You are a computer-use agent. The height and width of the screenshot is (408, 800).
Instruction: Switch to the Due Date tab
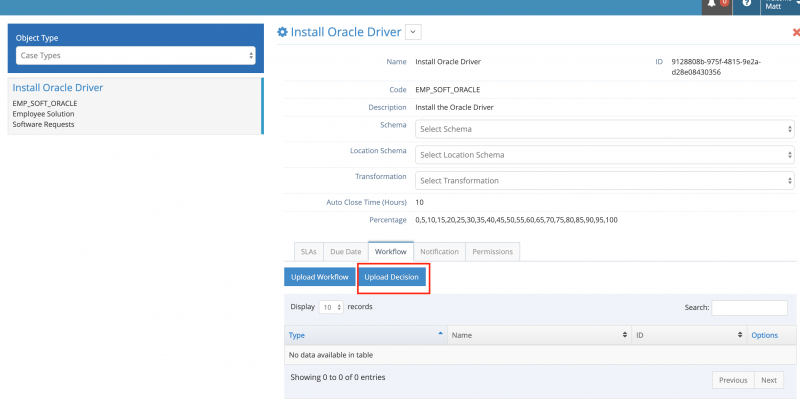(x=346, y=252)
